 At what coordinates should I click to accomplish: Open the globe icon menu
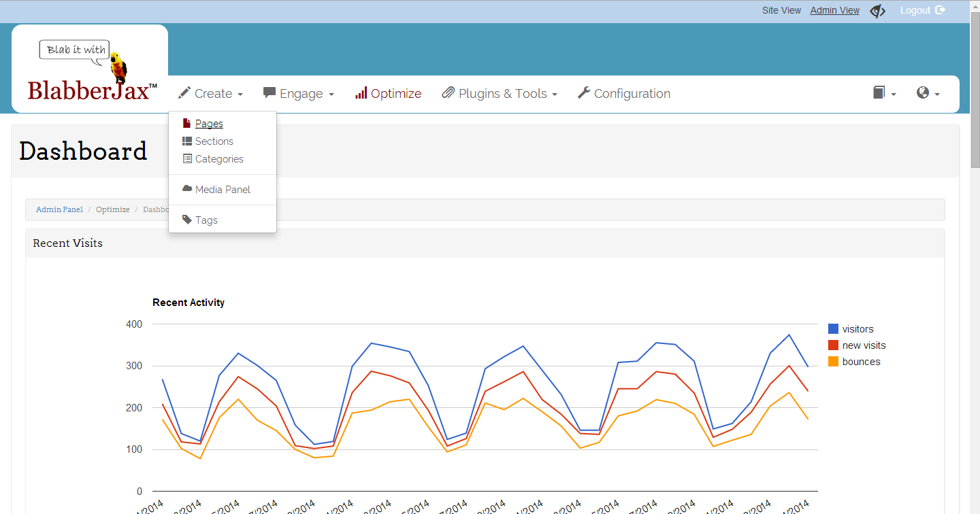pos(923,92)
